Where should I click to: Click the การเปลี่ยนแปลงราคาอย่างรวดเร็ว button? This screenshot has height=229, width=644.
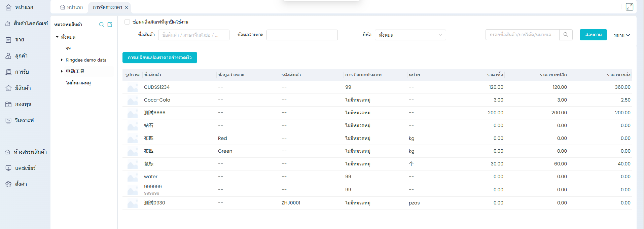[x=159, y=58]
